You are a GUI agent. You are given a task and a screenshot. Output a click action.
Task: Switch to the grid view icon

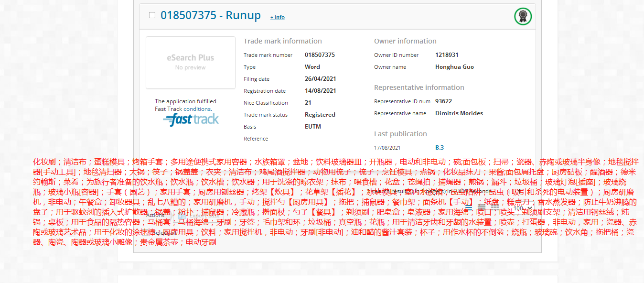(x=494, y=208)
